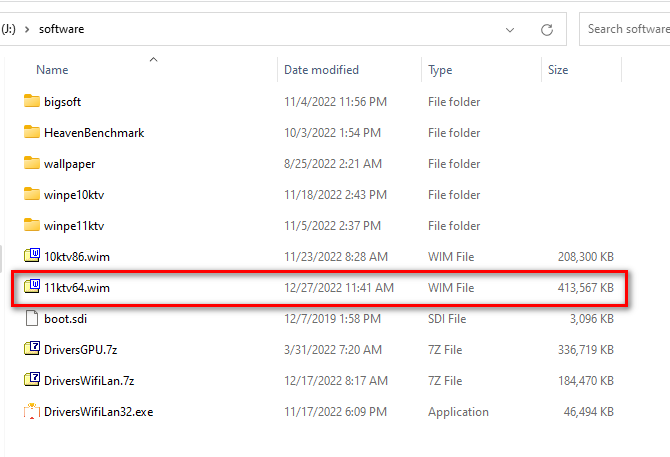Image resolution: width=670 pixels, height=457 pixels.
Task: Click the 12/17/2022 8:17 AM date cell
Action: [336, 381]
